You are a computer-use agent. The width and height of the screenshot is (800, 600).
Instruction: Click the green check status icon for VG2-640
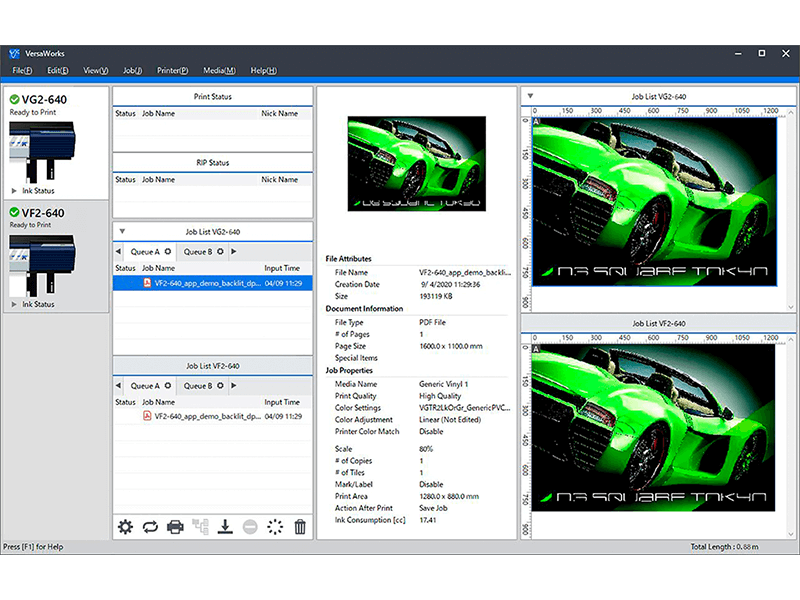coord(14,99)
